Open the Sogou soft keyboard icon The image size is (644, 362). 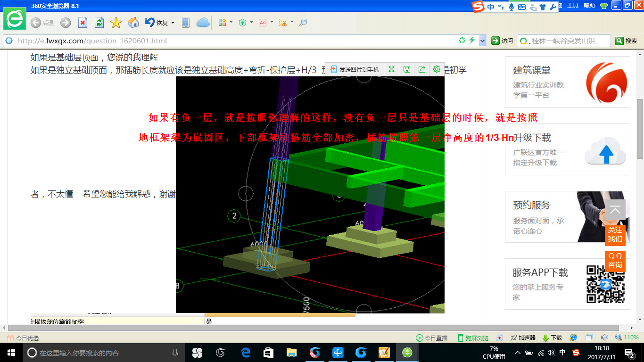coord(522,7)
